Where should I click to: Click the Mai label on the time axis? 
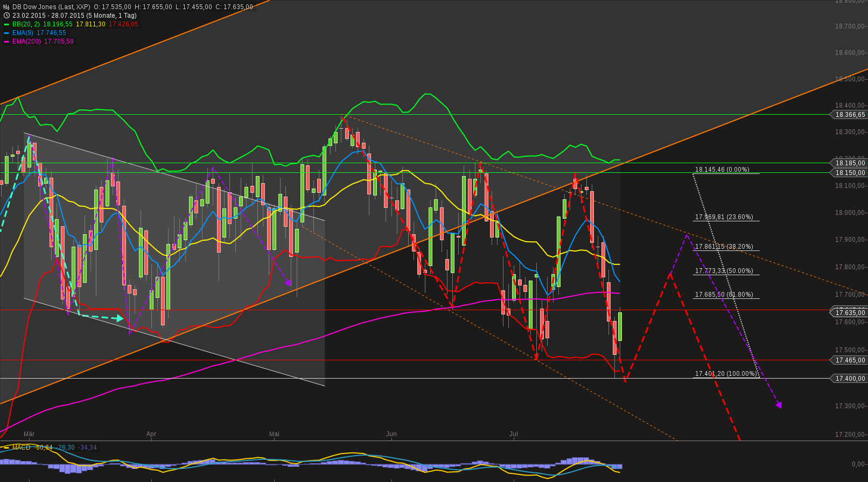(x=275, y=434)
